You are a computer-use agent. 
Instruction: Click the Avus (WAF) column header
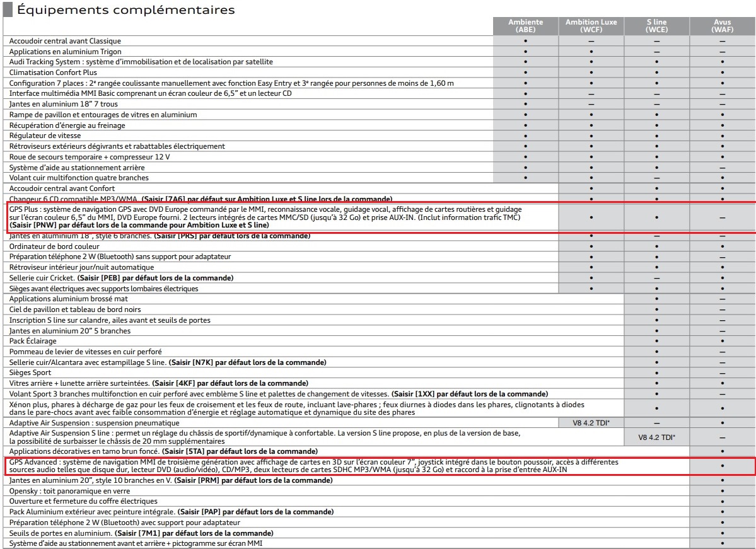[x=722, y=27]
